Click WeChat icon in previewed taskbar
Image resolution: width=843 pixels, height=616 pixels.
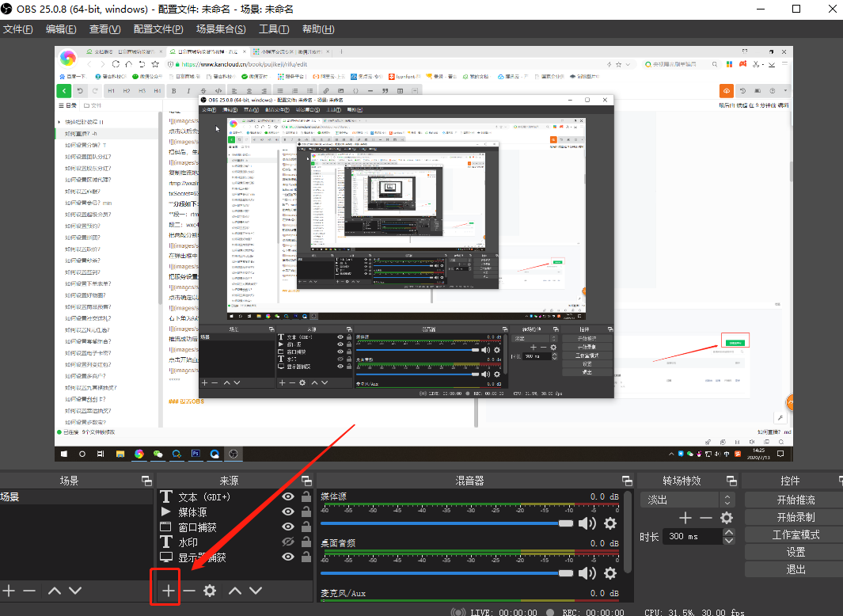158,454
